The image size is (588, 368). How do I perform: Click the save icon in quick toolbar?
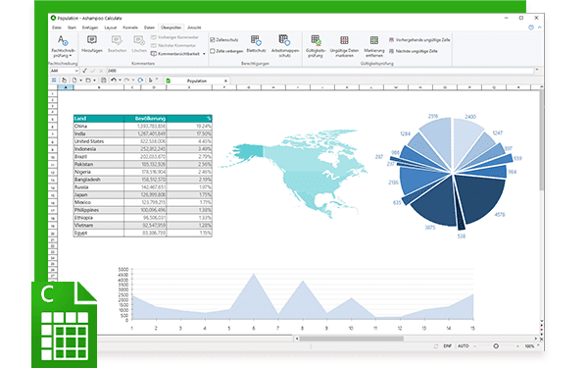(104, 80)
